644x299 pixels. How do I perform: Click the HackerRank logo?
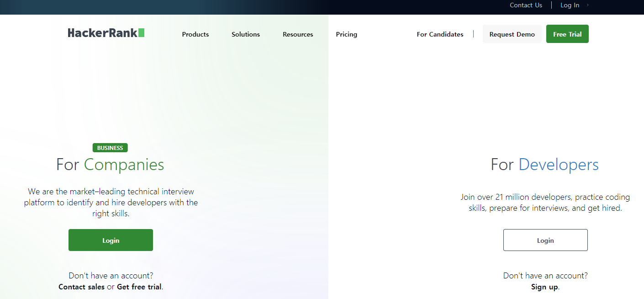point(106,33)
